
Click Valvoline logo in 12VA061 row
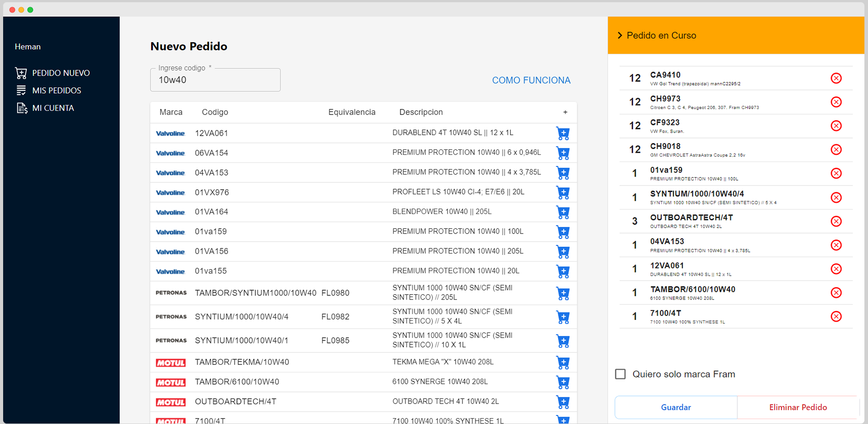pos(170,133)
